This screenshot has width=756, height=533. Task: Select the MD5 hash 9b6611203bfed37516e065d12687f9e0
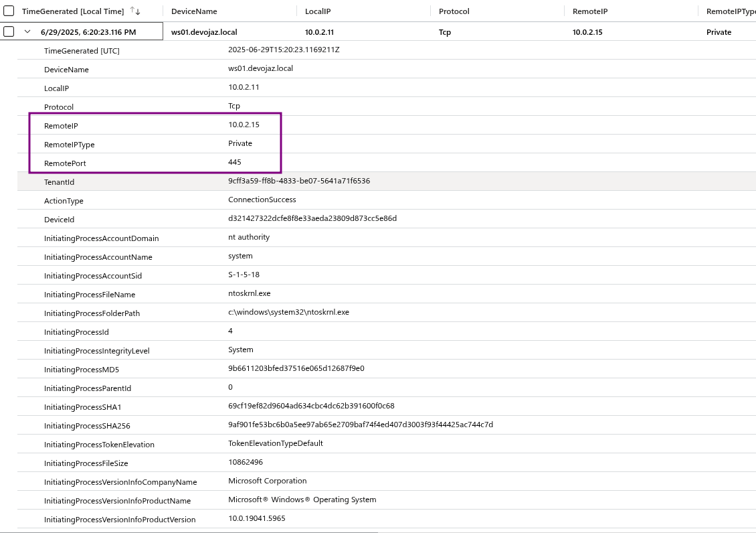click(296, 368)
